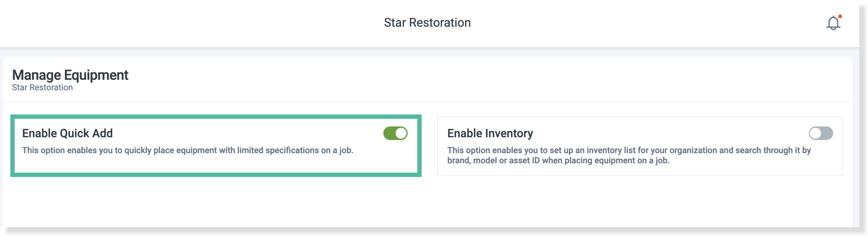The width and height of the screenshot is (868, 236).
Task: Click 'brand, model or asset ID' text
Action: coord(493,161)
